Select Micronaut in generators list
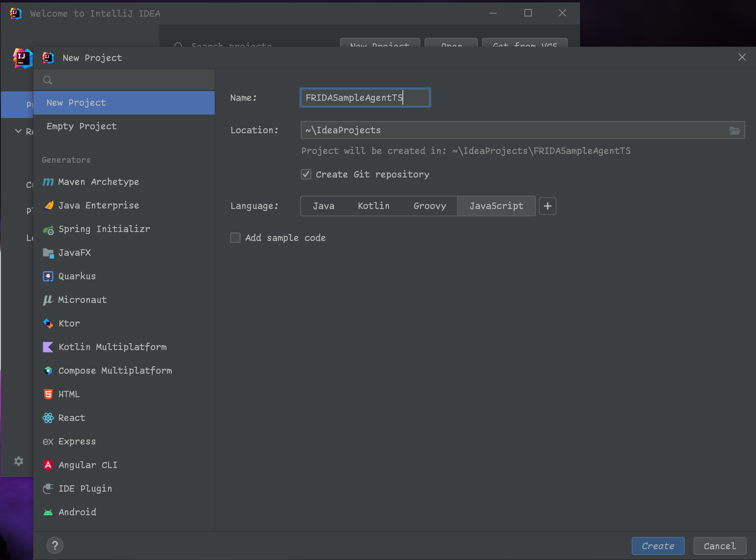This screenshot has width=756, height=560. 124,300
